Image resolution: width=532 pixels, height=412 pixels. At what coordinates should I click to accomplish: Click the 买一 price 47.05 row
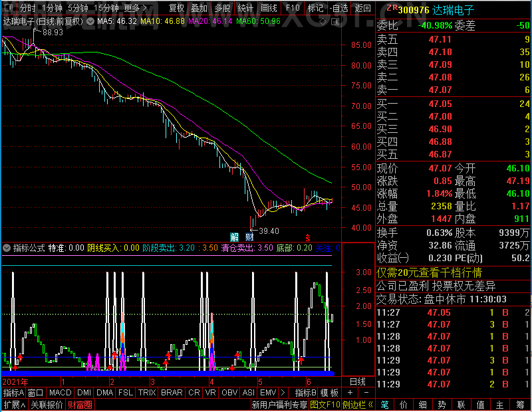click(x=454, y=104)
